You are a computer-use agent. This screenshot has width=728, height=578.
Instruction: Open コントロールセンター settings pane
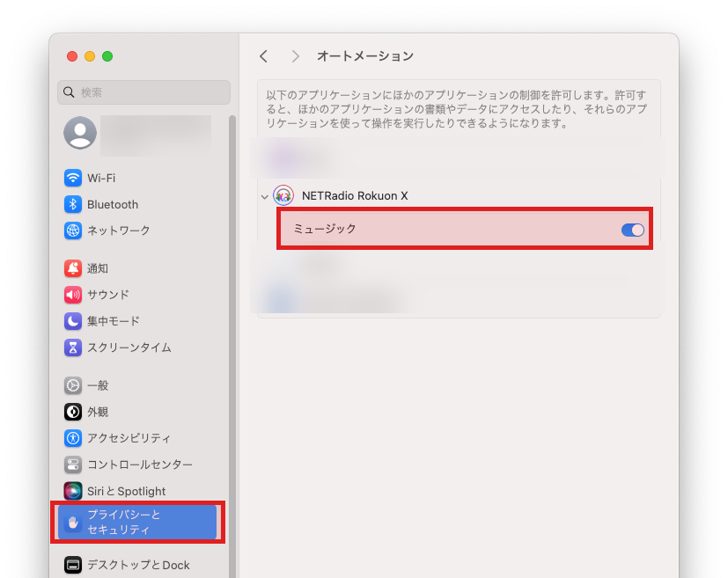point(139,465)
